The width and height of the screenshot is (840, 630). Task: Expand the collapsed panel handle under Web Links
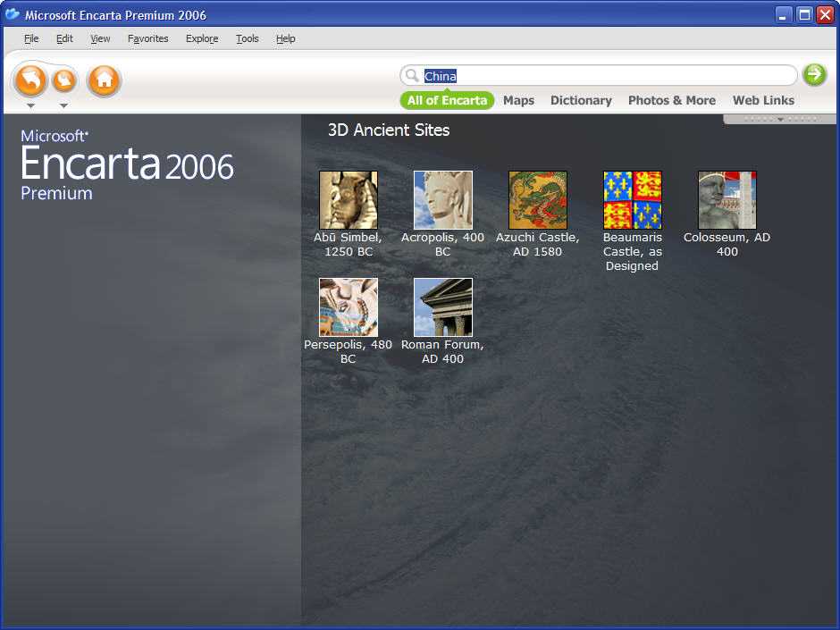(x=780, y=119)
